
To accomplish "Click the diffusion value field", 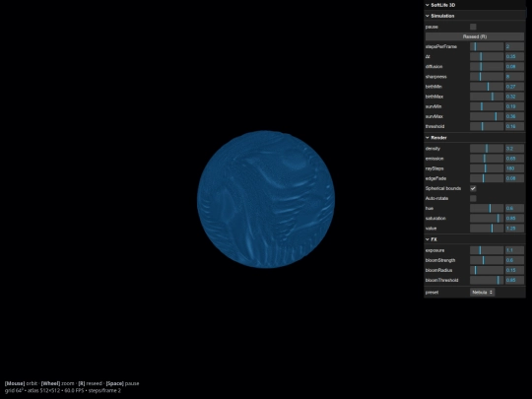I will 514,67.
